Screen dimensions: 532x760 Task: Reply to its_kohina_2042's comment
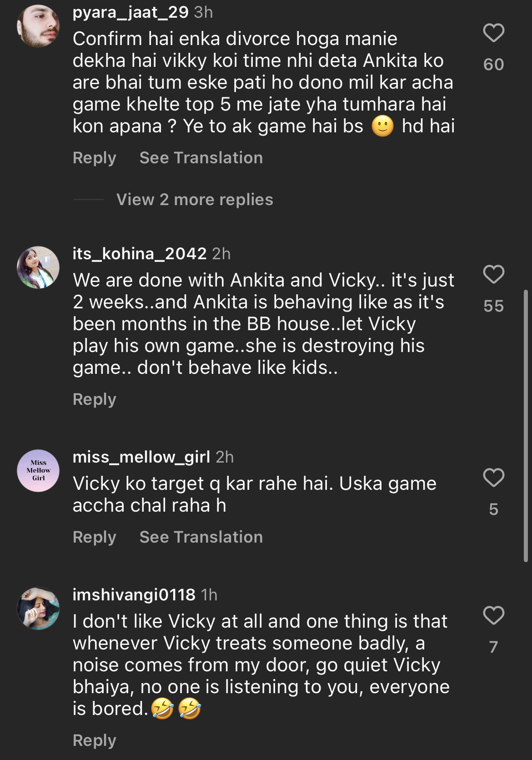tap(95, 399)
